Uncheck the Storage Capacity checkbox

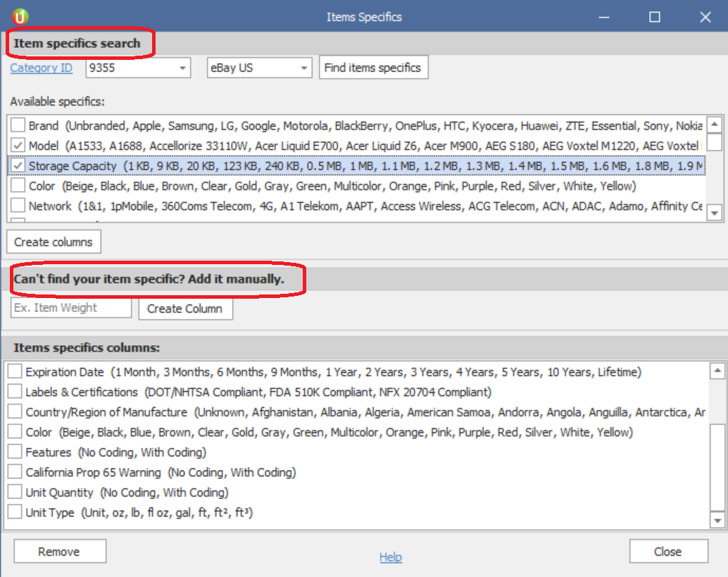pyautogui.click(x=18, y=166)
